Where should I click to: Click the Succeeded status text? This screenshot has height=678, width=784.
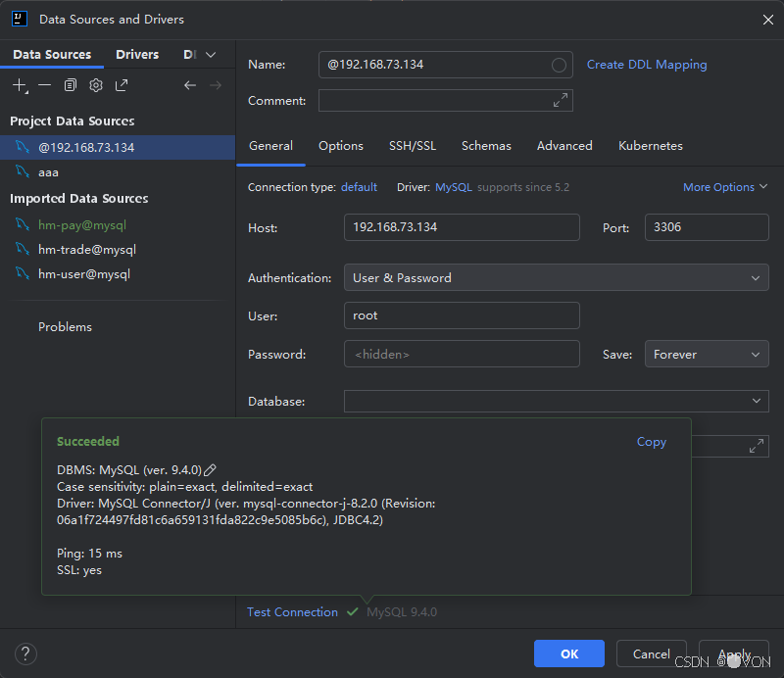point(88,442)
